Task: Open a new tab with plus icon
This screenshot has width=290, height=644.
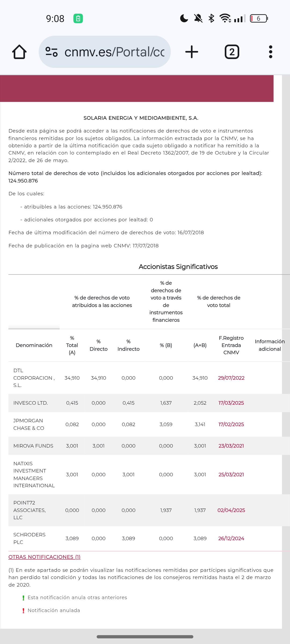Action: 192,52
